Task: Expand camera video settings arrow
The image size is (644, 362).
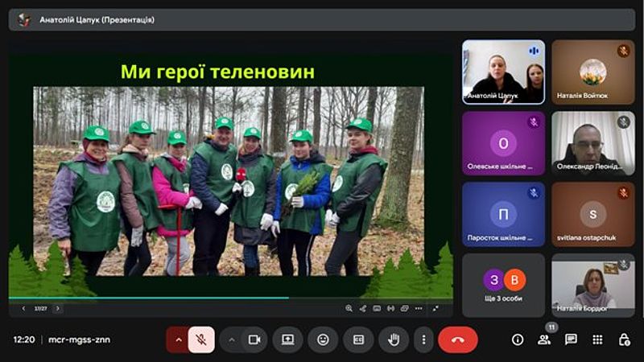Action: pos(232,339)
